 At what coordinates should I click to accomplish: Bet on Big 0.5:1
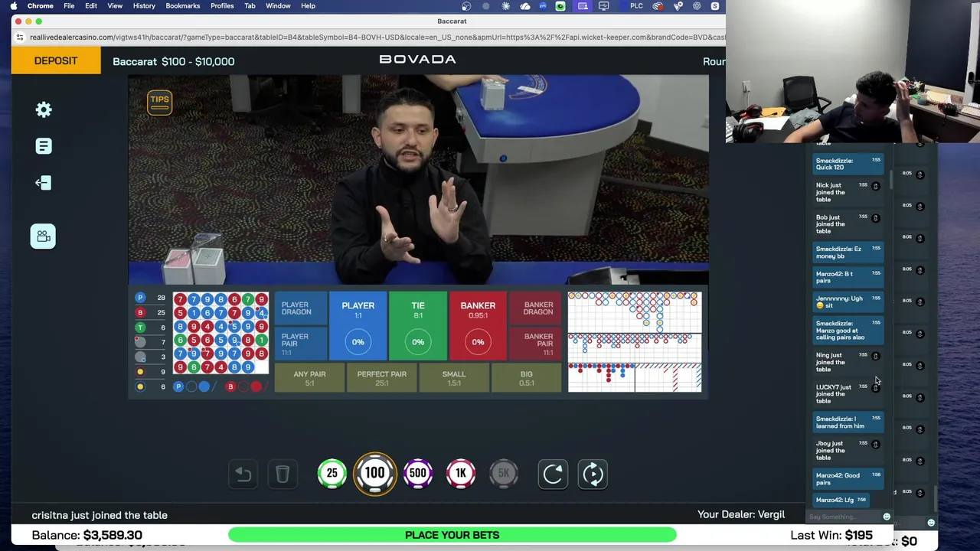tap(526, 378)
